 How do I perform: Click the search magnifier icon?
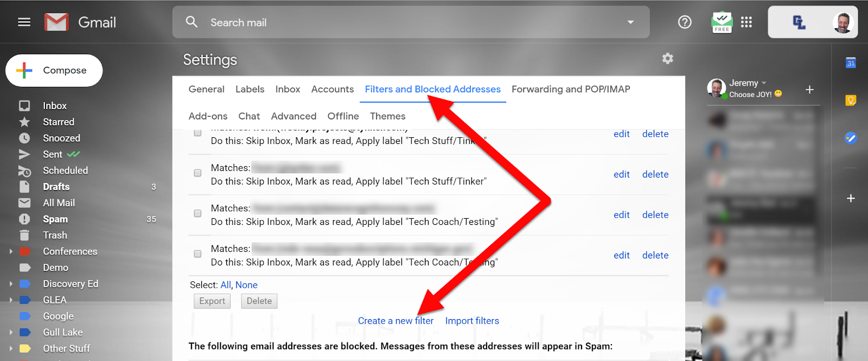[192, 22]
